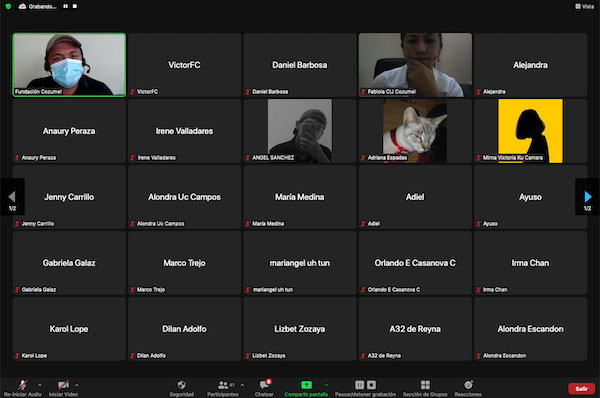Open the Vista layout menu
The image size is (600, 398).
pyautogui.click(x=585, y=6)
